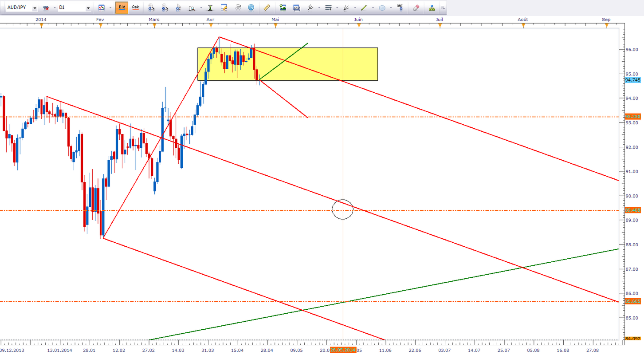644x355 pixels.
Task: Click the chart type icon
Action: tap(102, 8)
